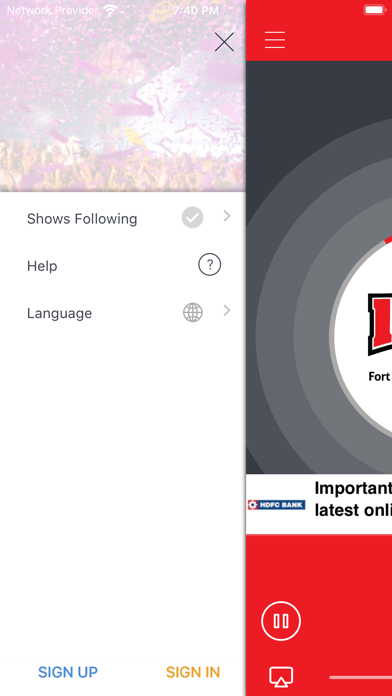Open the AirPlay casting icon
This screenshot has width=392, height=696.
tap(281, 677)
